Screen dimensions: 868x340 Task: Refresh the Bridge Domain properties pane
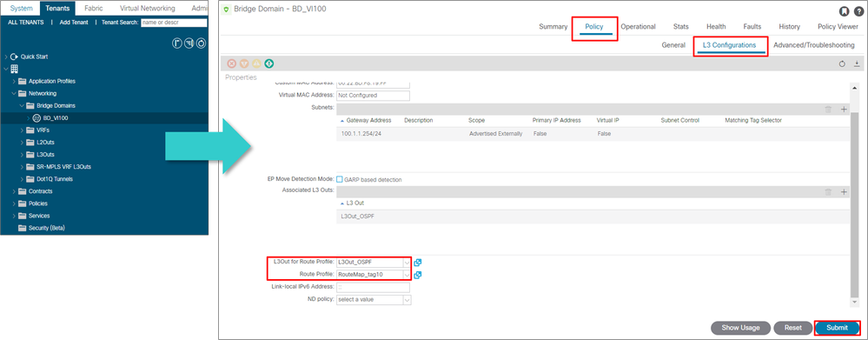tap(843, 63)
